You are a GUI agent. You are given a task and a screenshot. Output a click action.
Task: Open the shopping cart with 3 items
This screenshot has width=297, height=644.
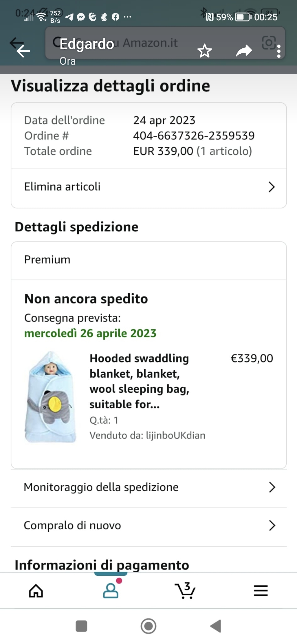click(185, 591)
